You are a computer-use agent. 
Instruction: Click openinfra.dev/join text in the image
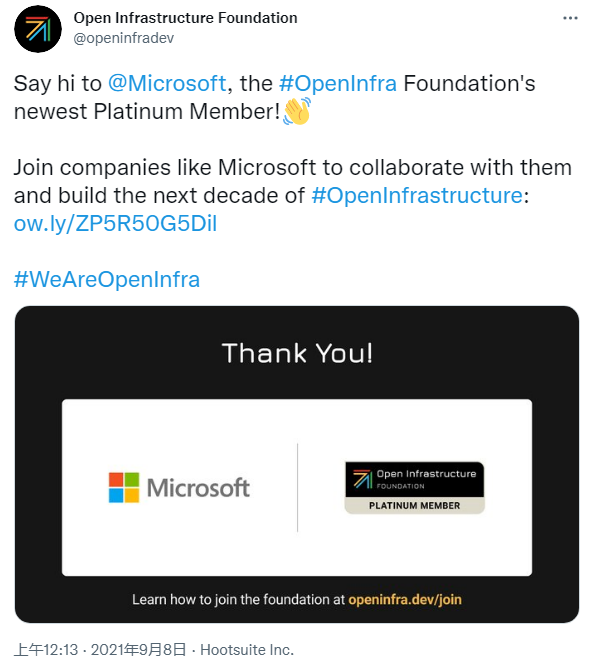405,600
